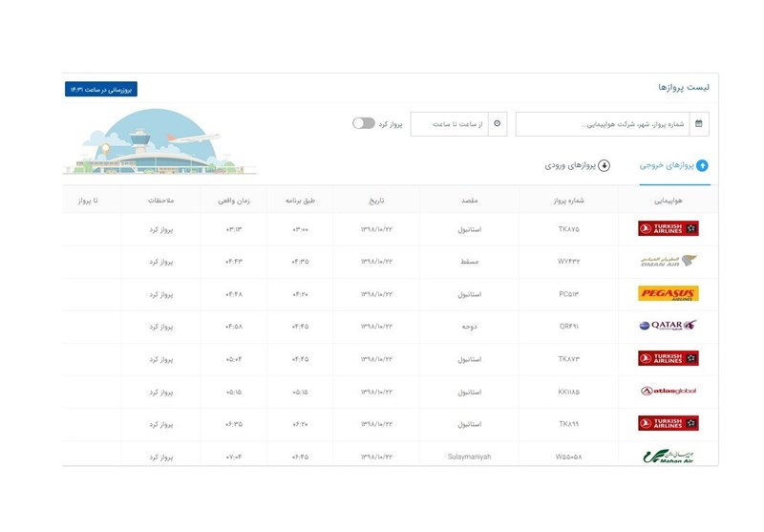The width and height of the screenshot is (764, 532).
Task: Click the Pegasus Airlines logo
Action: [x=668, y=293]
